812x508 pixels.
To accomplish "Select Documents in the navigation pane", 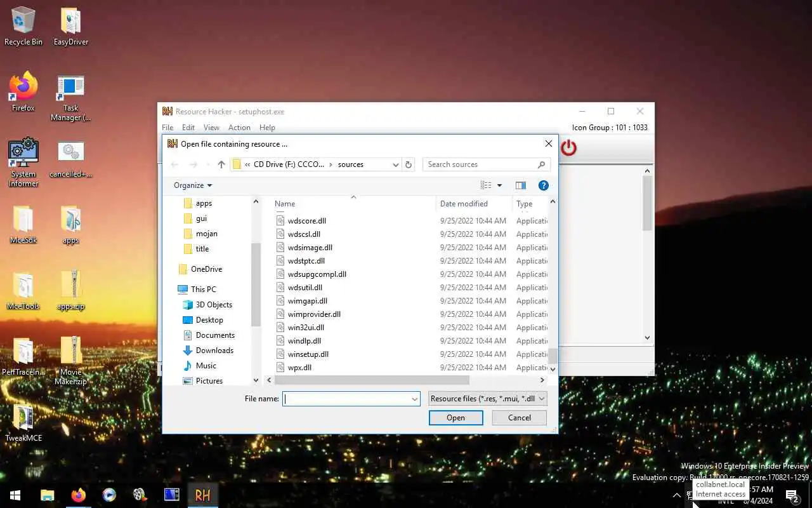I will point(215,335).
